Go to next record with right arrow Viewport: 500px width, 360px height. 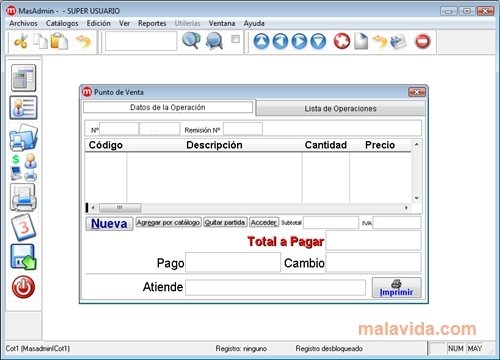pyautogui.click(x=299, y=42)
